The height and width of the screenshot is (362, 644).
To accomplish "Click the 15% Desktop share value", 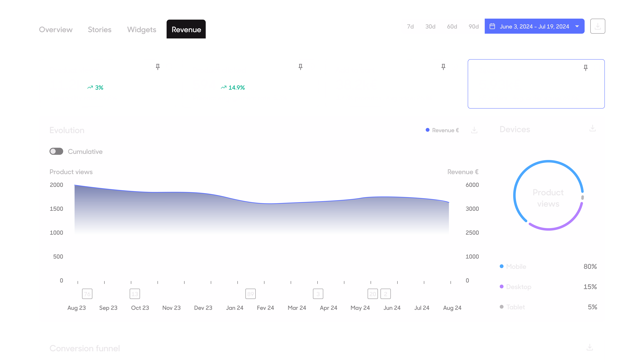I will point(590,287).
